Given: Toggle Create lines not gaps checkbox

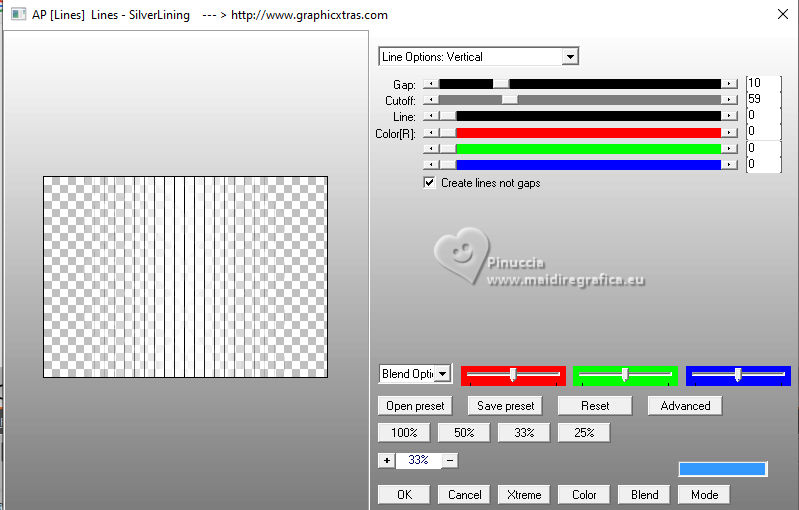Looking at the screenshot, I should click(430, 182).
